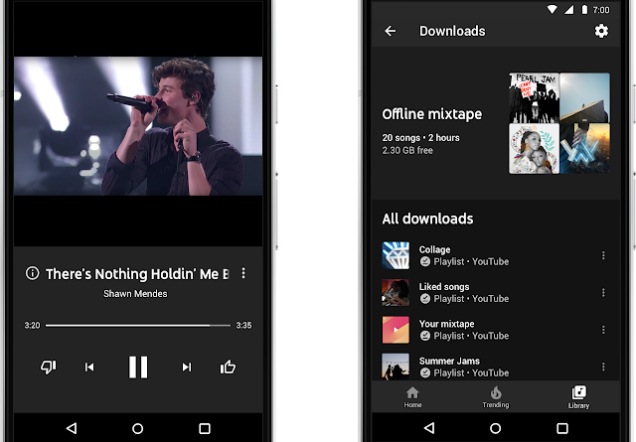
Task: Go back from Downloads screen
Action: pyautogui.click(x=390, y=31)
